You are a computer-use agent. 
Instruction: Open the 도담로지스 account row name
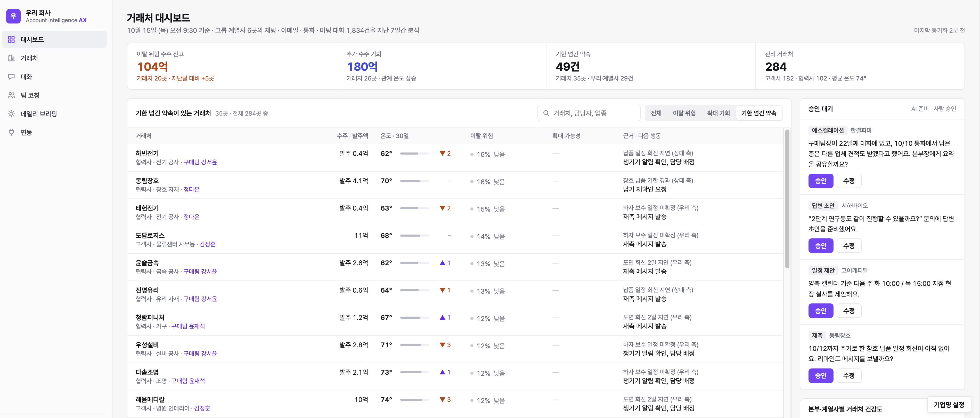click(x=150, y=236)
